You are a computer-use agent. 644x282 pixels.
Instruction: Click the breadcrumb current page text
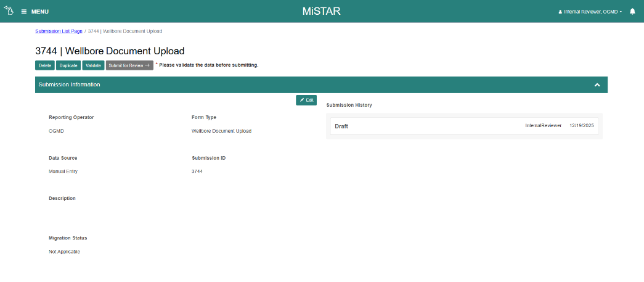click(x=125, y=31)
